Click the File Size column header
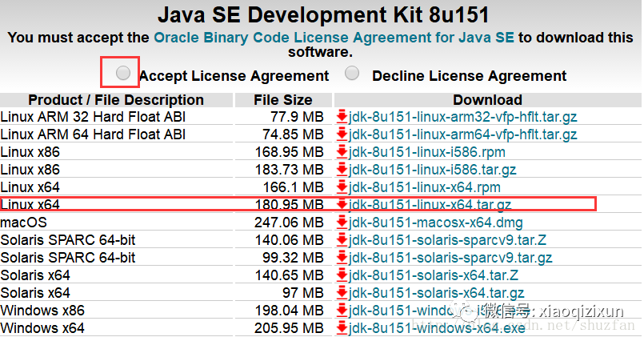 pos(283,100)
